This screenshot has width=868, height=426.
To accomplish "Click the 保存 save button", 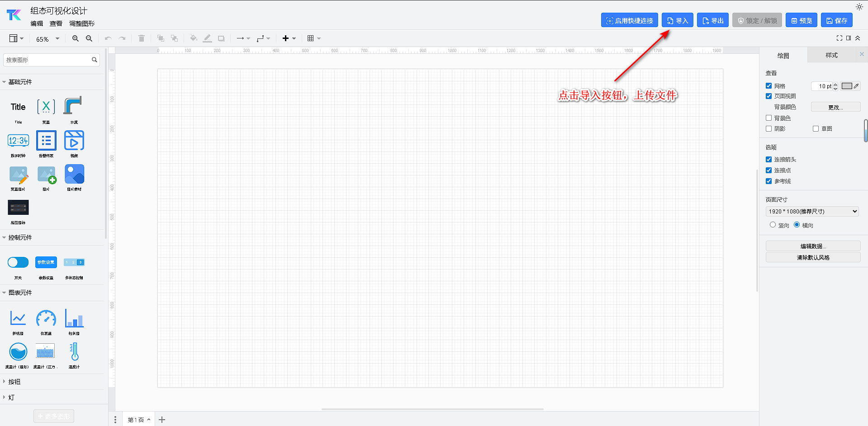I will tap(836, 20).
